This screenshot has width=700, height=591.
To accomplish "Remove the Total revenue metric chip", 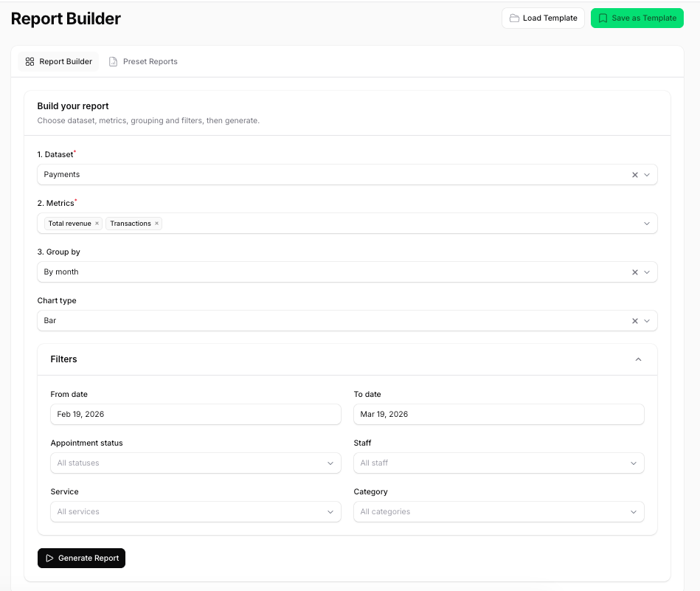I will point(97,223).
